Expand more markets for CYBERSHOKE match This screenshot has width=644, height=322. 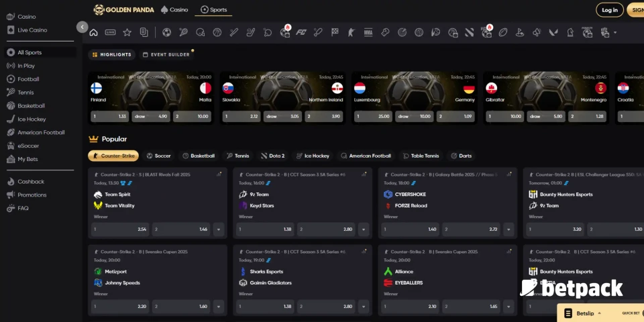(508, 229)
